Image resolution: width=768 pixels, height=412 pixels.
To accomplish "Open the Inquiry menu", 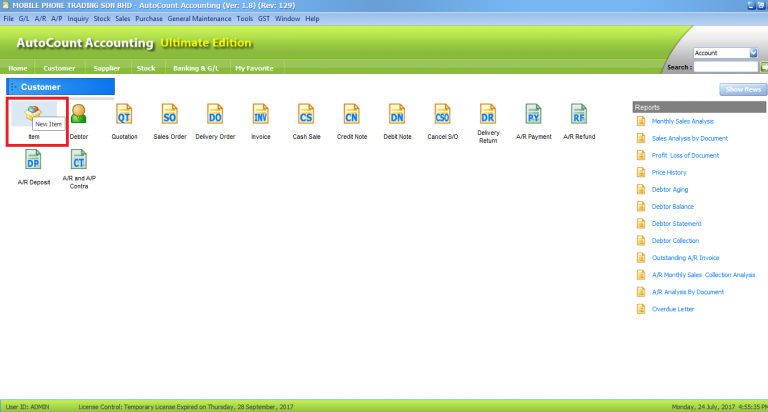I will [78, 19].
